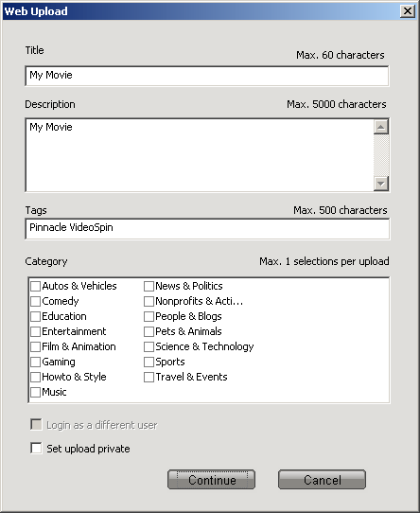Tick News & Politics category

coord(149,286)
